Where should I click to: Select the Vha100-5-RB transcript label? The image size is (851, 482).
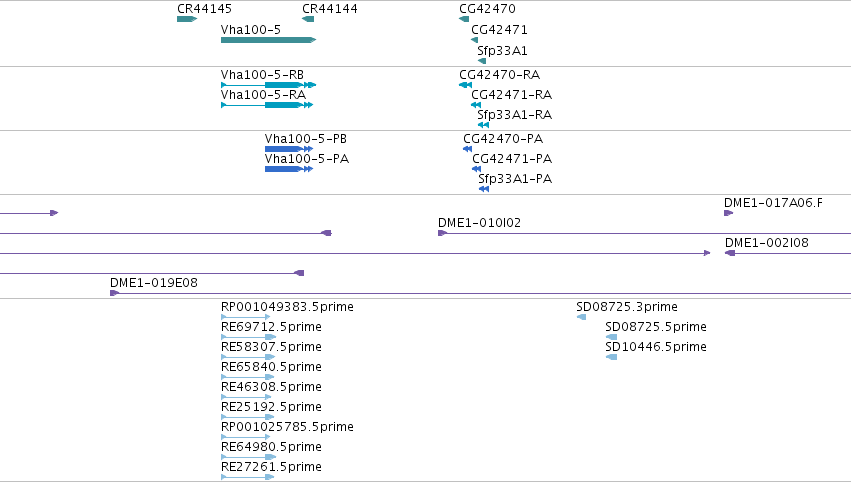[262, 75]
